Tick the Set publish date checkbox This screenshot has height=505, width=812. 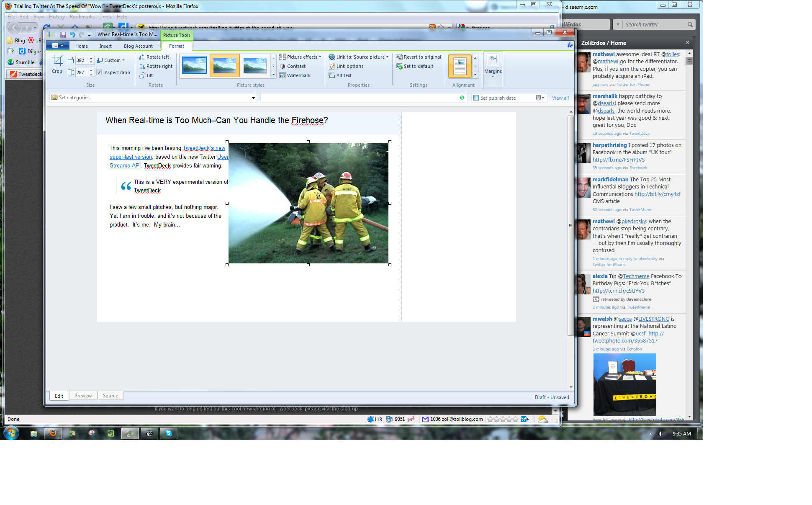tap(476, 98)
